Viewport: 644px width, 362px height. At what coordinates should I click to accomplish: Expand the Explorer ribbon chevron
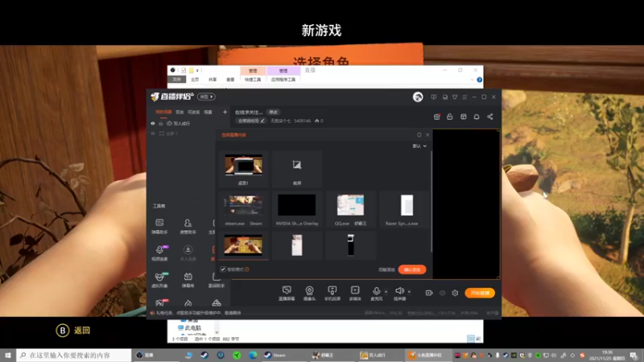click(x=472, y=80)
